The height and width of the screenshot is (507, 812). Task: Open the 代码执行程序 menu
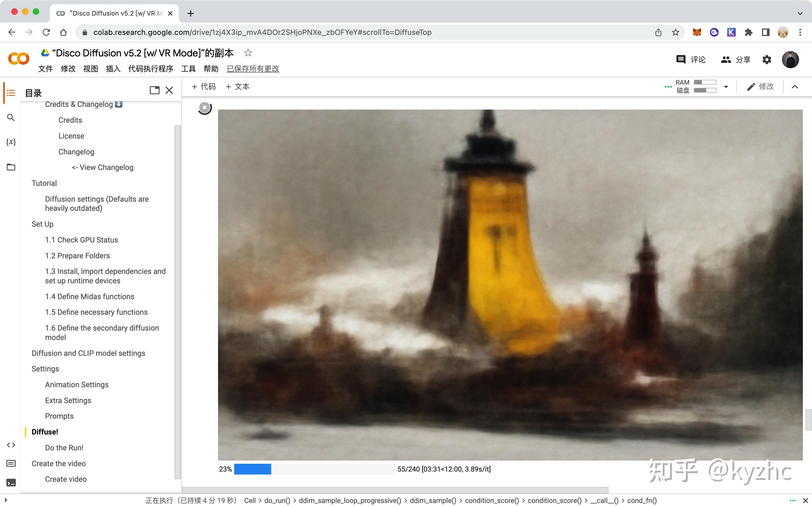click(151, 69)
